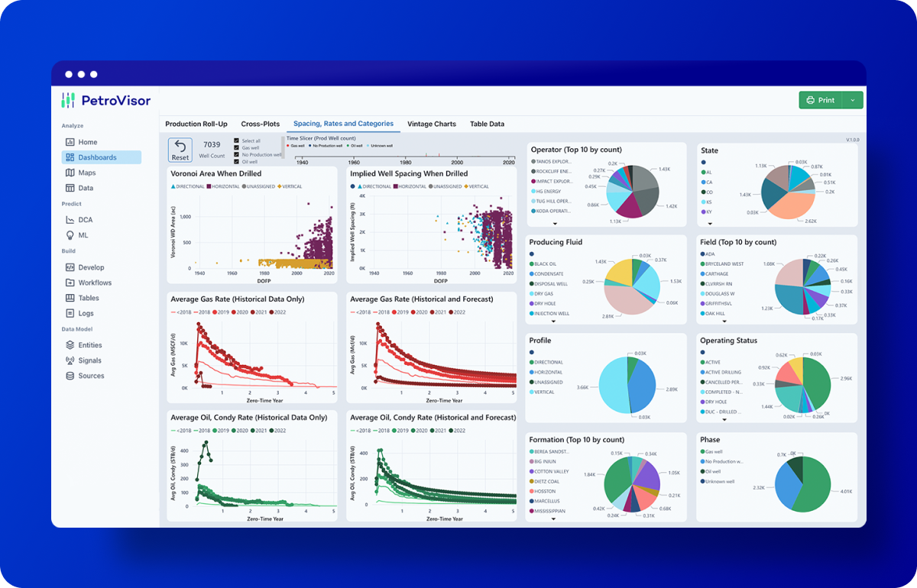Open Workflows icon in Build section
This screenshot has width=917, height=588.
[x=70, y=283]
